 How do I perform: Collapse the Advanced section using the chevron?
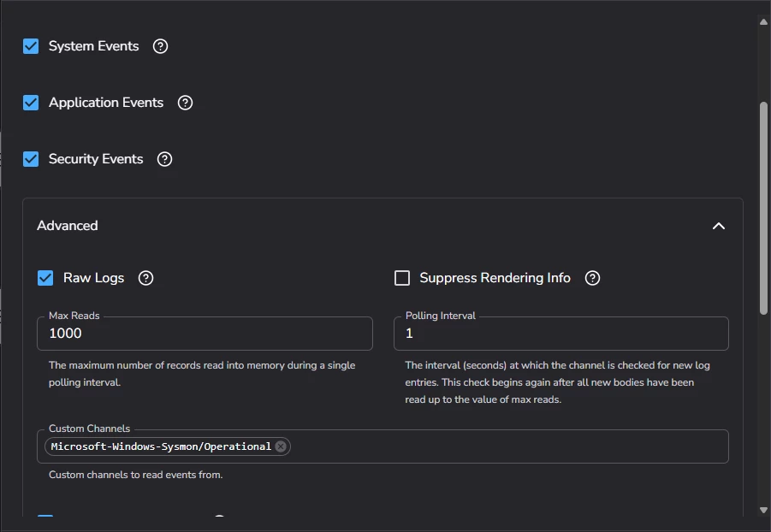tap(719, 226)
